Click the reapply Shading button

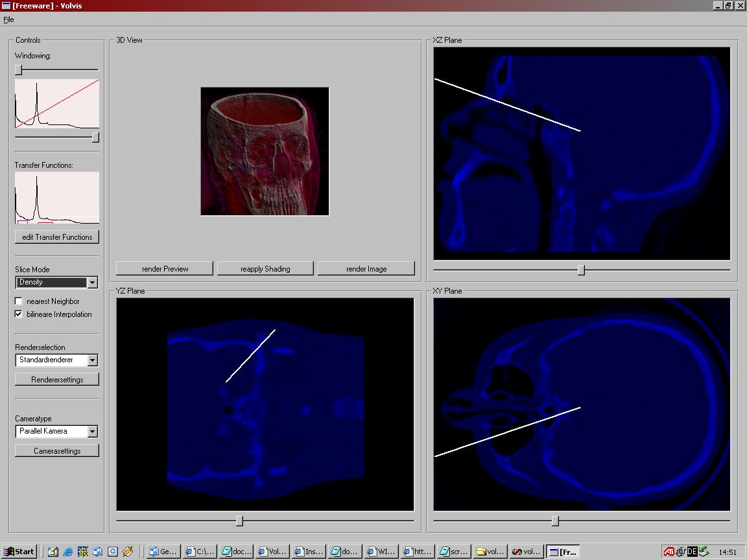click(x=265, y=269)
